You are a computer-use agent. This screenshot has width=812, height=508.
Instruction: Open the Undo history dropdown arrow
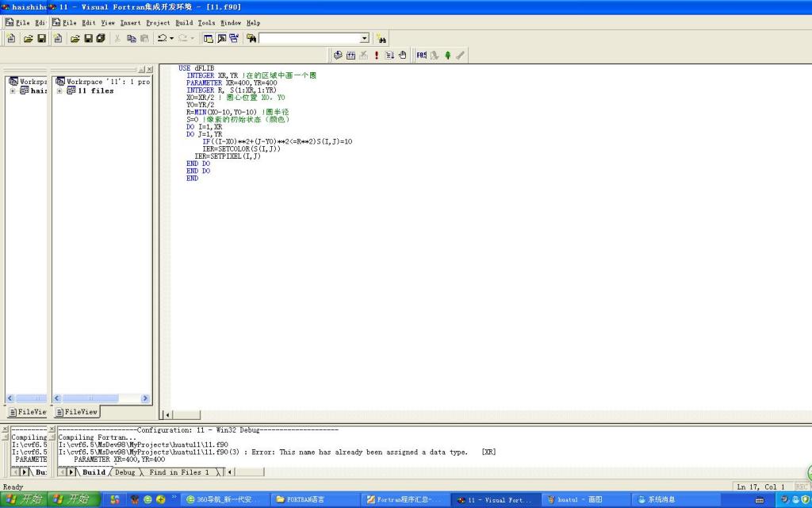[x=171, y=38]
